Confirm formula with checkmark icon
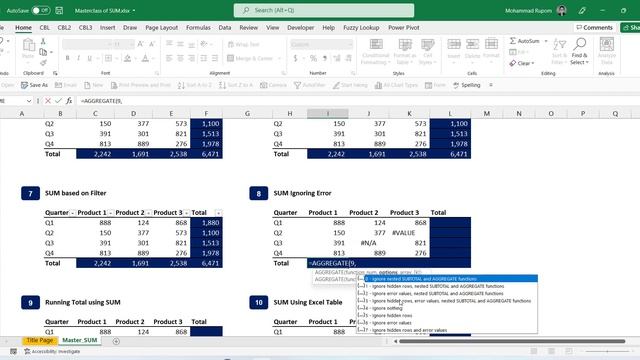Viewport: 640px width, 360px height. [x=58, y=100]
